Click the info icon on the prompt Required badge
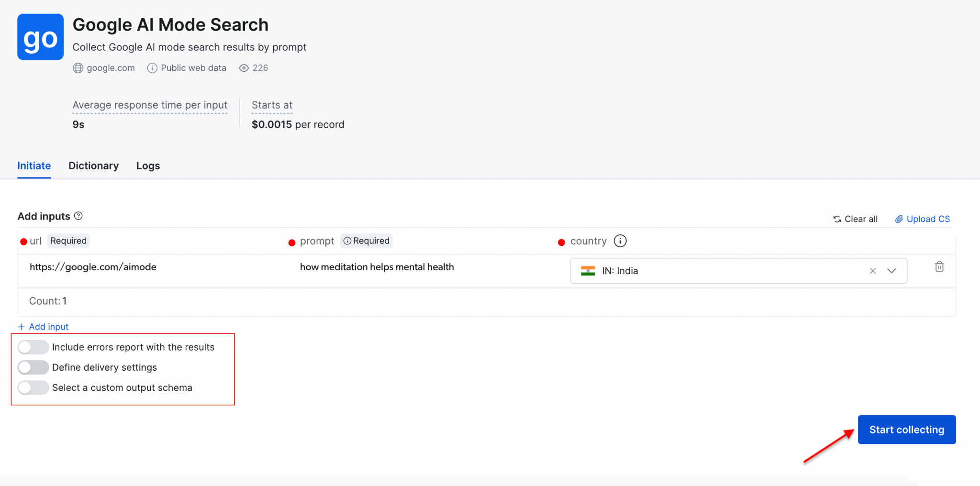The image size is (980, 486). [347, 241]
